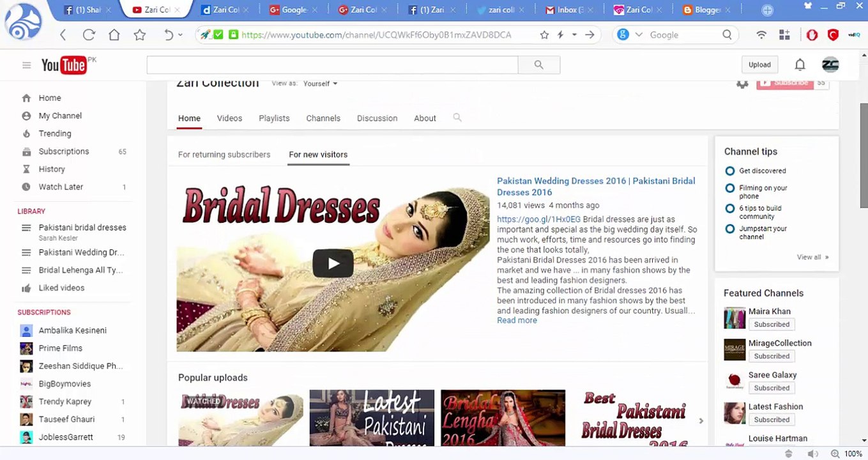Open Ambalika Kesineni subscription
The width and height of the screenshot is (868, 460).
[x=72, y=331]
